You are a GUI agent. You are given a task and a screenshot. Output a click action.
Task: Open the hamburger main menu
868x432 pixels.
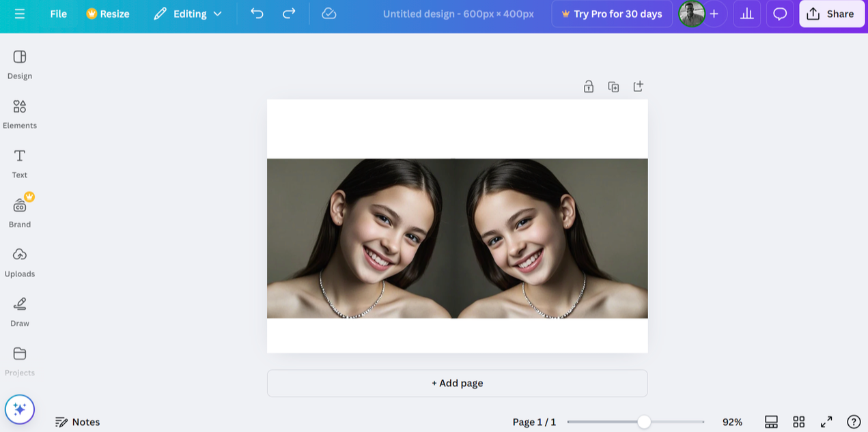(20, 14)
